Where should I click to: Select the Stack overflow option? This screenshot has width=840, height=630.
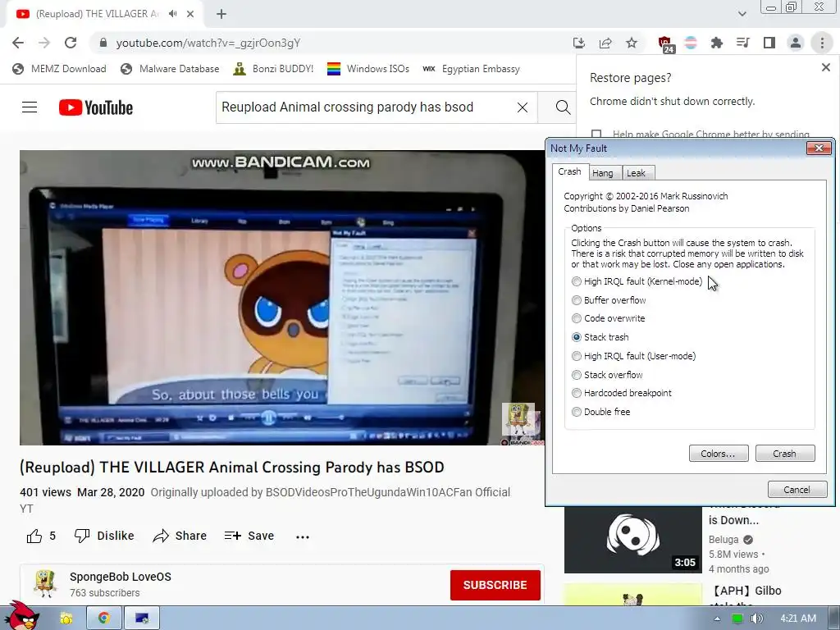(608, 374)
